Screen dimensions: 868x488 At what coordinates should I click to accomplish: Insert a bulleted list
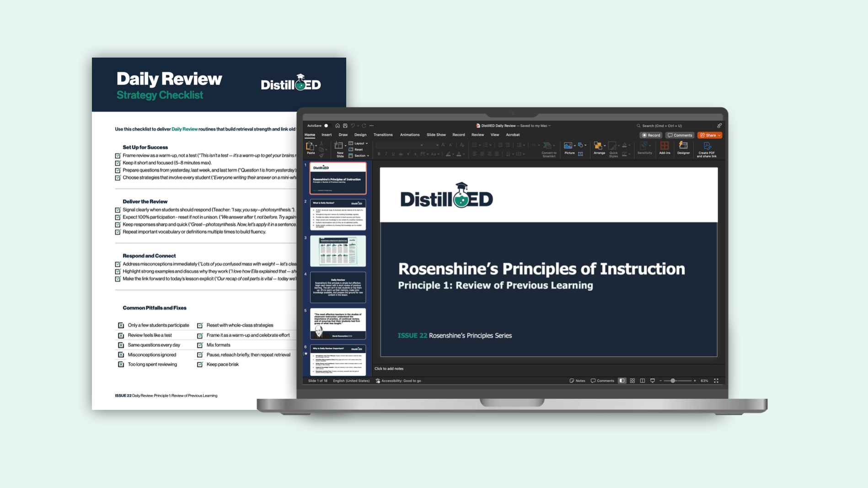475,145
